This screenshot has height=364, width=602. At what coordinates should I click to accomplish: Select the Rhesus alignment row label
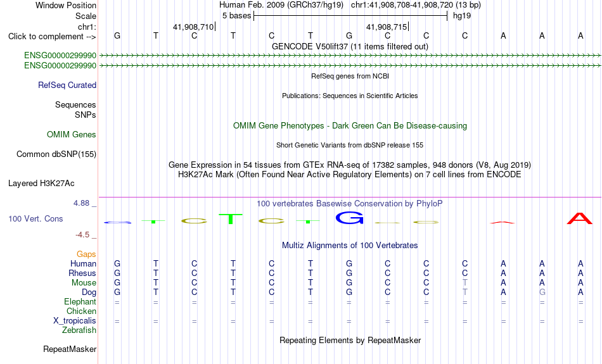82,273
